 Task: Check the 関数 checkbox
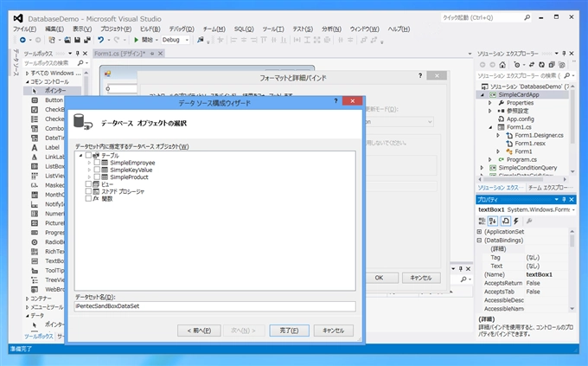tap(88, 199)
